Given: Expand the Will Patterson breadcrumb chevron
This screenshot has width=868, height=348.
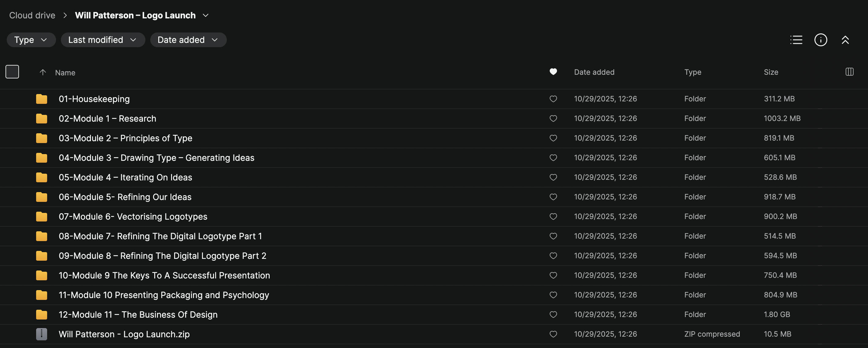Looking at the screenshot, I should [x=206, y=16].
